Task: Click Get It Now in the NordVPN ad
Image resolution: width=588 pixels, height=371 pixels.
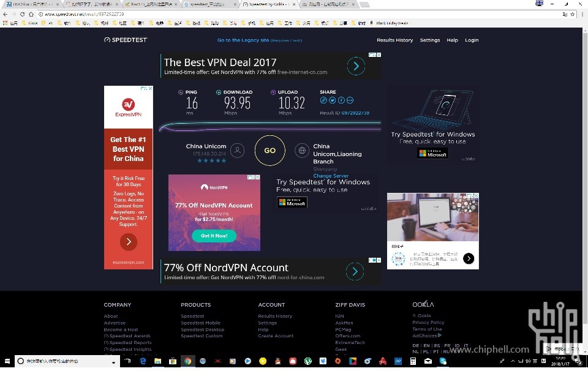Action: [x=214, y=236]
